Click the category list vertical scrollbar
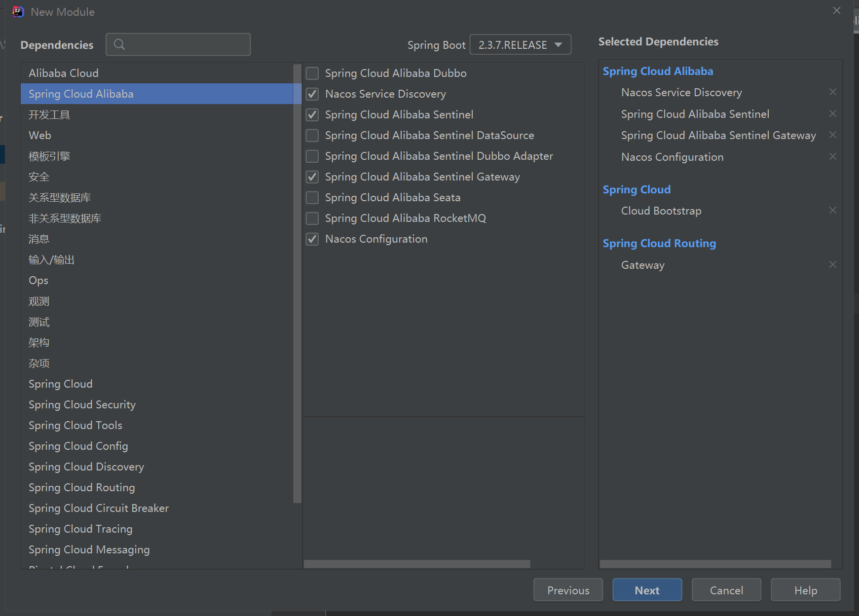 (x=297, y=283)
